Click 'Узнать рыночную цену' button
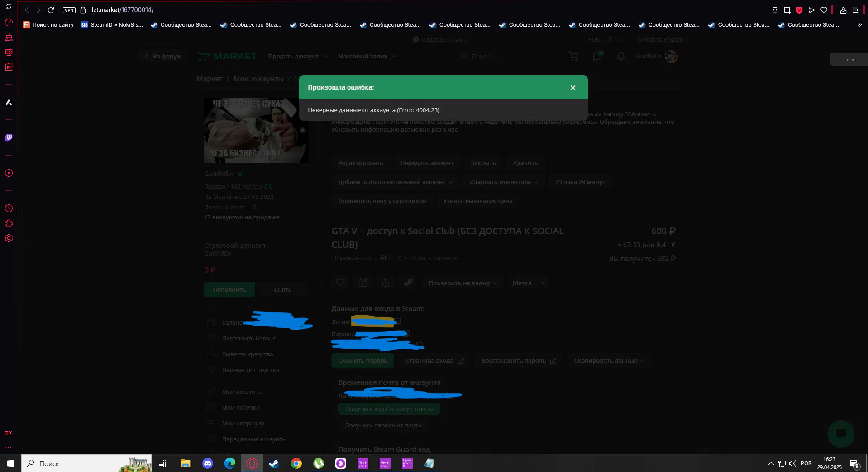Screen dimensions: 868x472 (477, 201)
